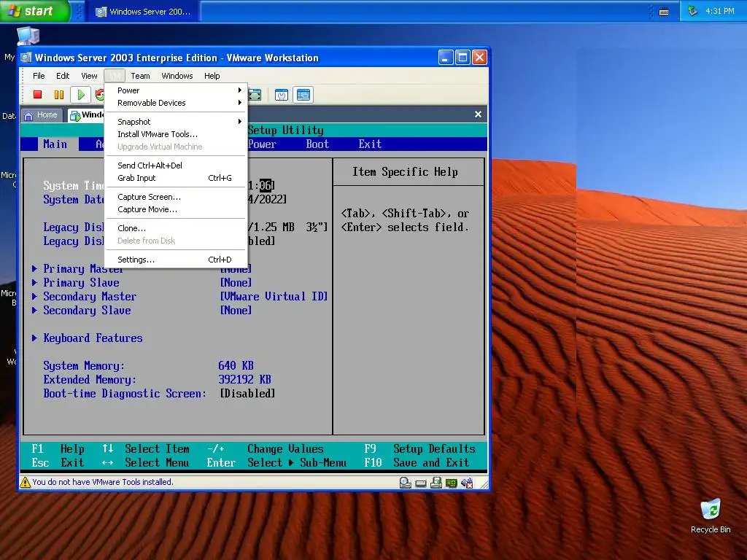Switch to the Home tab
Image resolution: width=747 pixels, height=560 pixels.
pos(42,114)
